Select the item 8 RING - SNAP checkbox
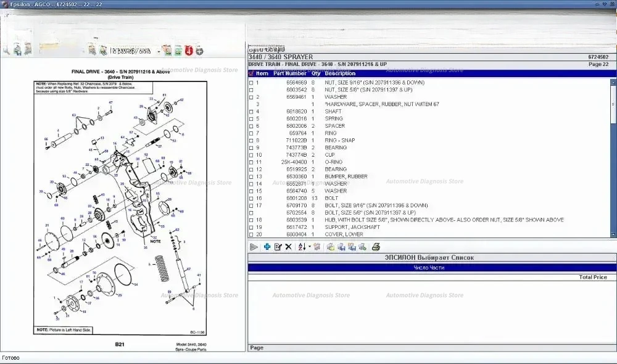This screenshot has width=617, height=364. point(251,141)
